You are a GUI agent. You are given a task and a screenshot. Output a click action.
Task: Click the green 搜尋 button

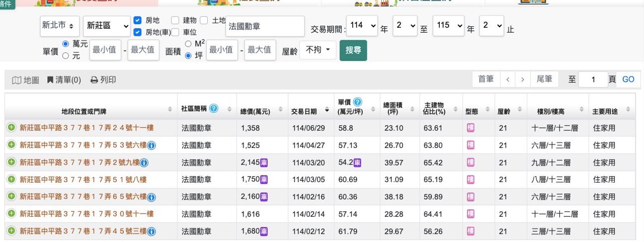pos(353,50)
